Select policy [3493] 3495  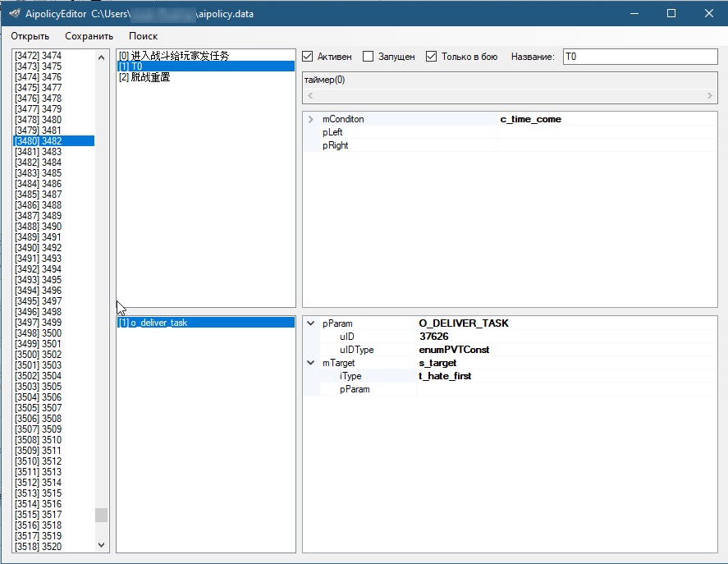coord(54,280)
